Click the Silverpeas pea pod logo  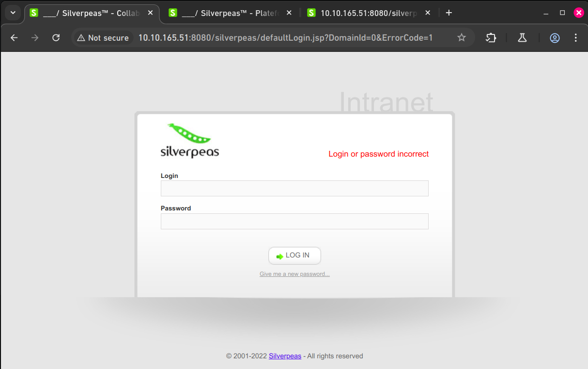click(190, 141)
